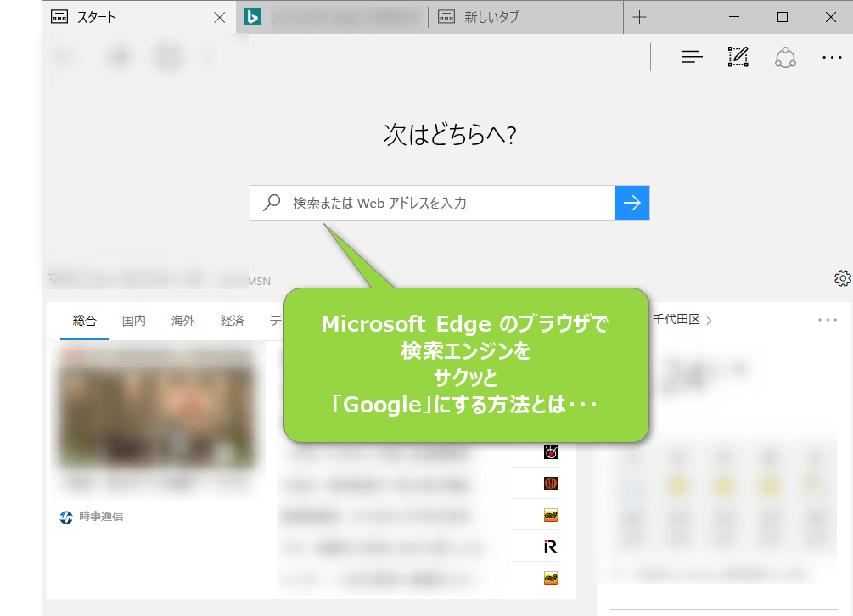The height and width of the screenshot is (616, 853).
Task: Open the More actions ellipsis menu
Action: pyautogui.click(x=832, y=57)
